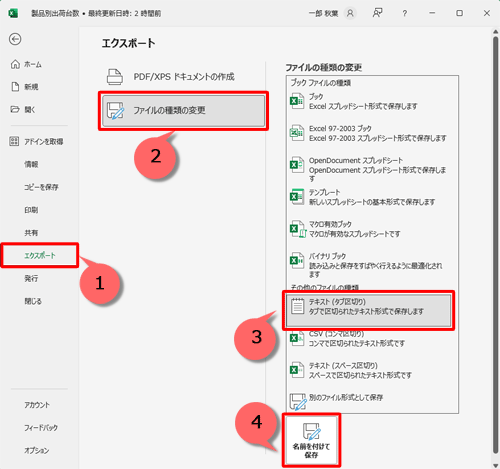Select マクロ有効ブック format

point(368,229)
